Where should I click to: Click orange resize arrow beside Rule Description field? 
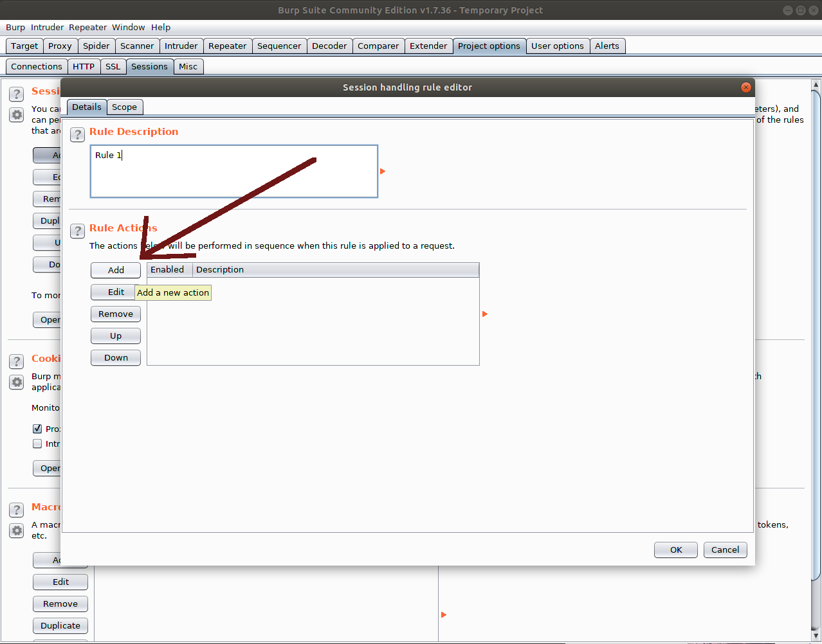[x=383, y=172]
